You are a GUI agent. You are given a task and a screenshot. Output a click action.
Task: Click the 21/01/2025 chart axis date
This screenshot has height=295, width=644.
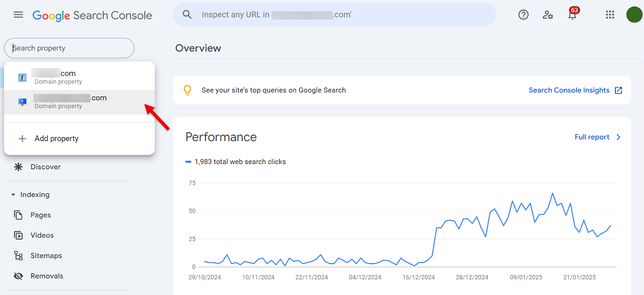click(579, 277)
